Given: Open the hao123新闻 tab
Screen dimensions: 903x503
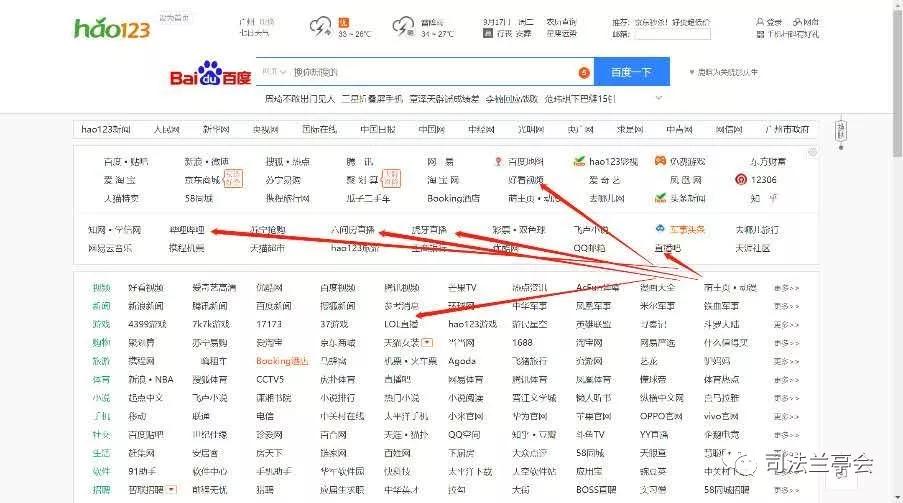Looking at the screenshot, I should [106, 130].
